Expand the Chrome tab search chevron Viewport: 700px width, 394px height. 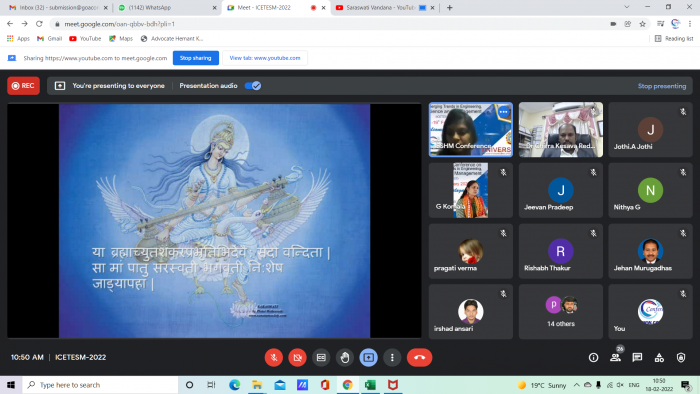(627, 7)
